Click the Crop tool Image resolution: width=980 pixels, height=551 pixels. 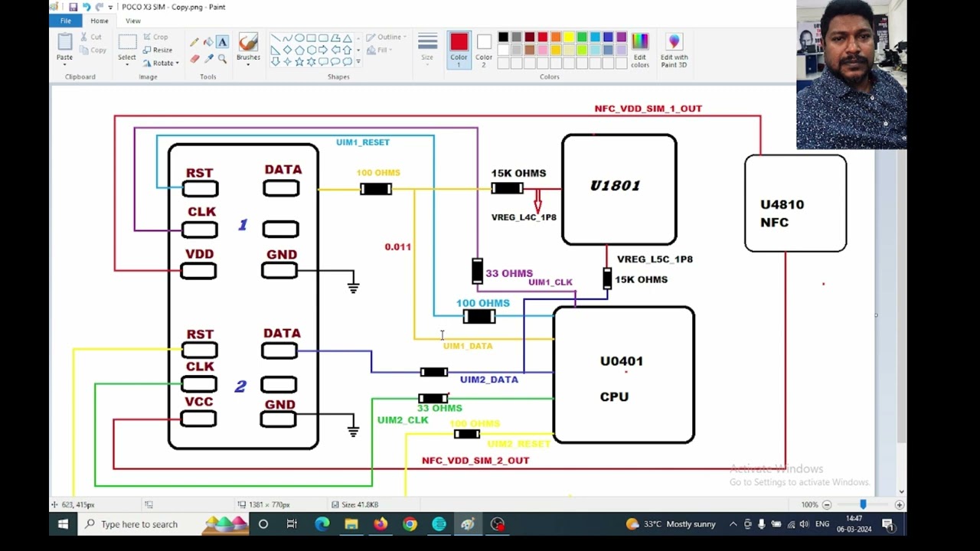155,37
